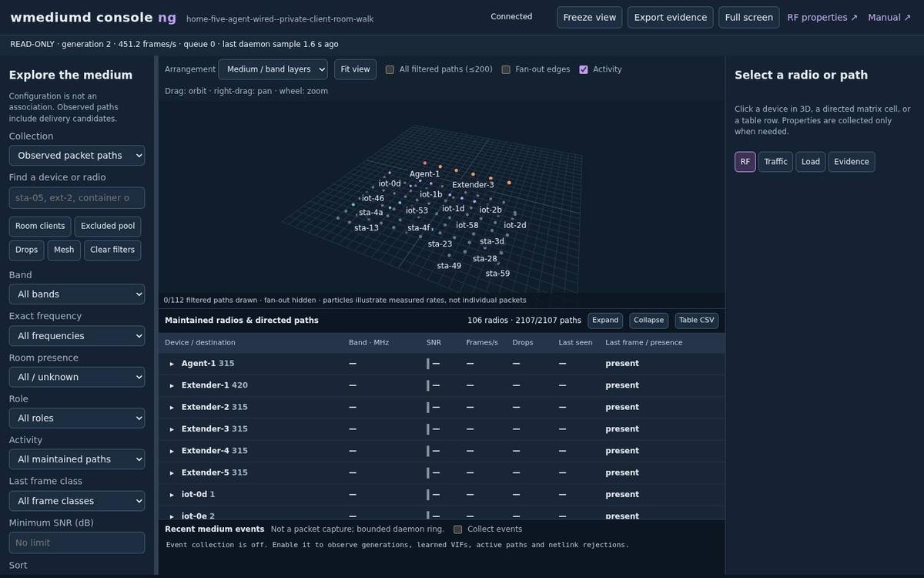Click the Freeze view button
The image size is (924, 578).
click(589, 17)
